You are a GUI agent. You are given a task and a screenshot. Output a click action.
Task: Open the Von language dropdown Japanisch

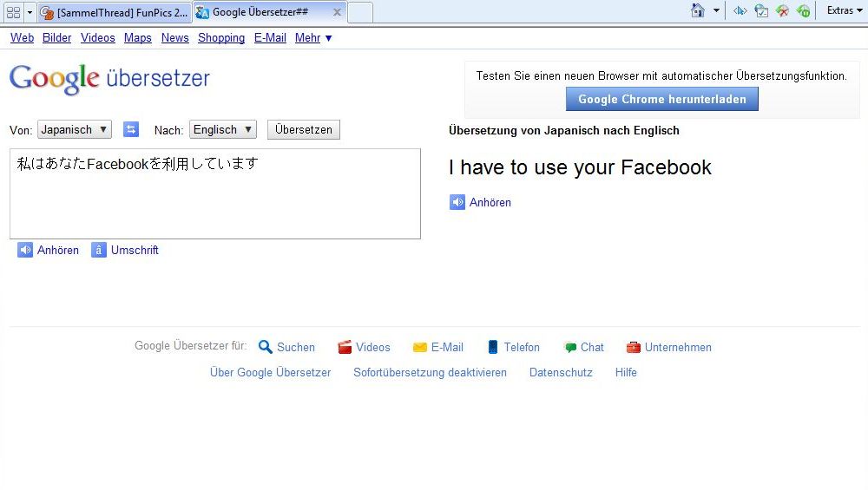coord(75,129)
